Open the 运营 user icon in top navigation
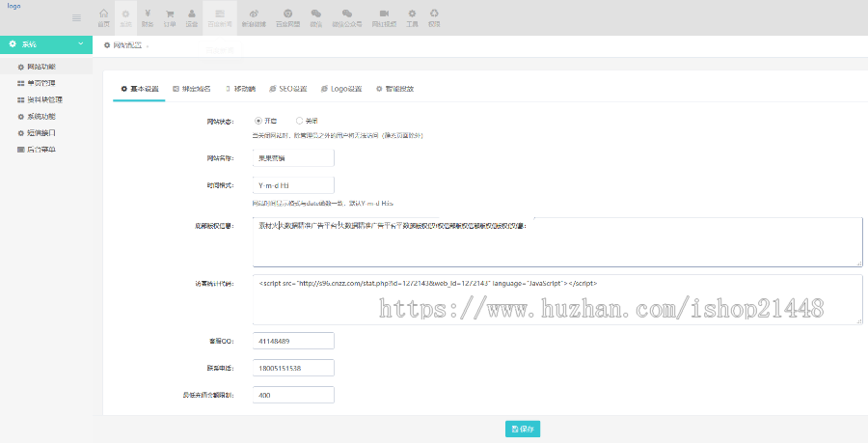 [192, 17]
